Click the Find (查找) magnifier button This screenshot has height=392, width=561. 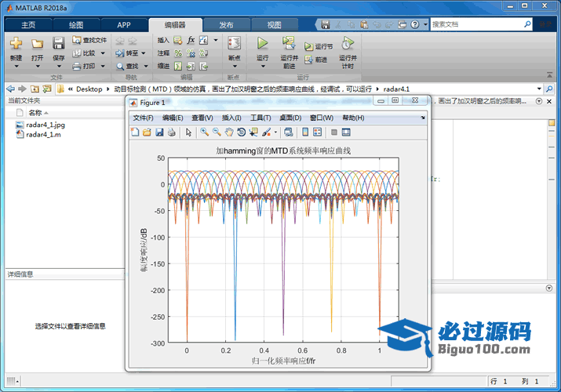127,66
